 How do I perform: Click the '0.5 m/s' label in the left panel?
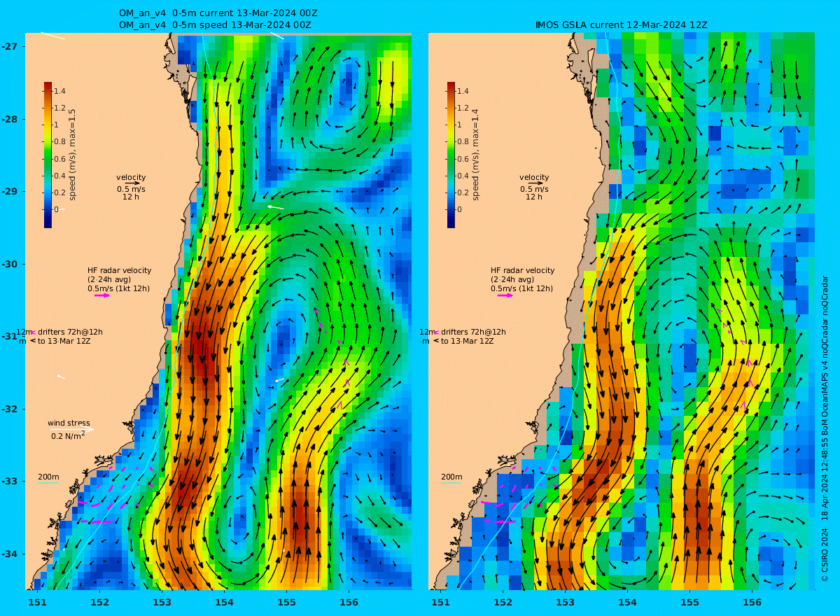(x=131, y=189)
